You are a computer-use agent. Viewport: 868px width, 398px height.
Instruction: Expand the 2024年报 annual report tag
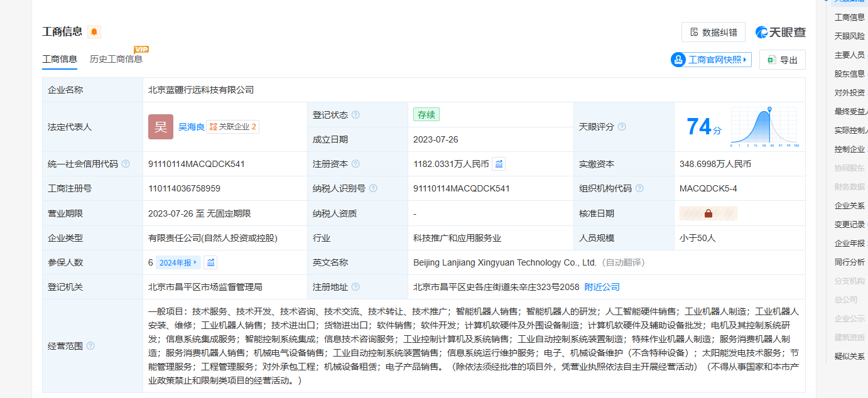(x=178, y=262)
